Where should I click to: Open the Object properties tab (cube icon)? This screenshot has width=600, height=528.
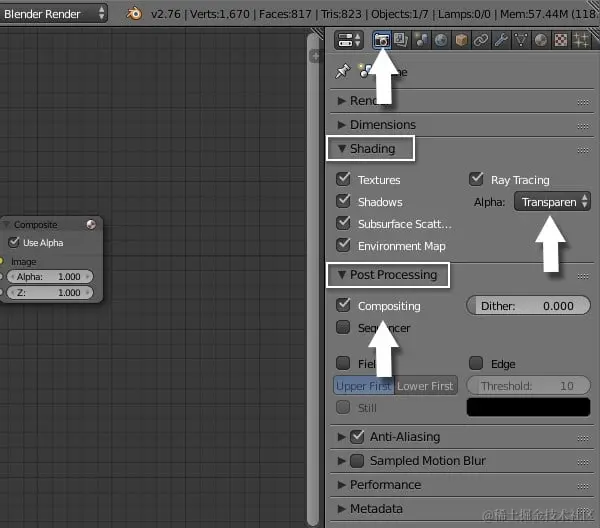[x=461, y=40]
